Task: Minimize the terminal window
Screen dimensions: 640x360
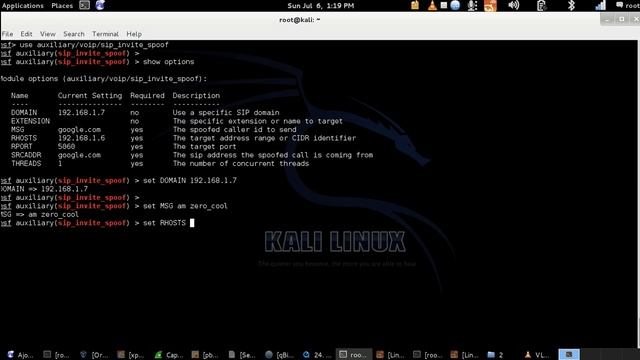Action: [607, 19]
